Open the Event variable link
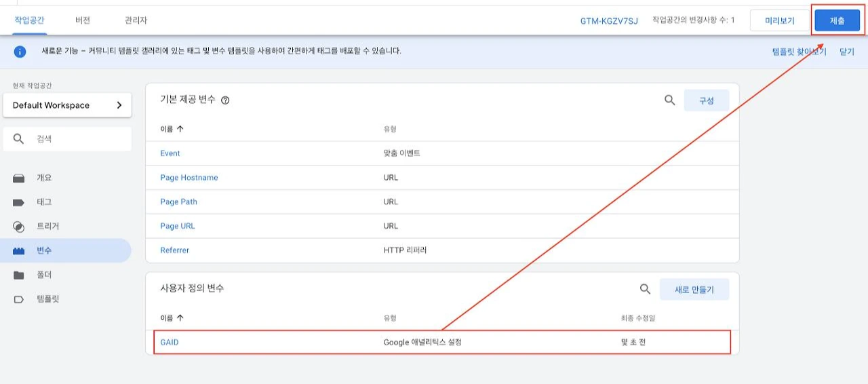The height and width of the screenshot is (384, 868). click(170, 153)
